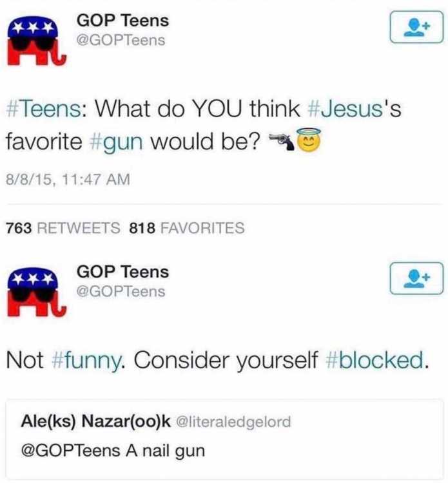Open GOP Teens elephant avatar in second tweet

point(37,292)
